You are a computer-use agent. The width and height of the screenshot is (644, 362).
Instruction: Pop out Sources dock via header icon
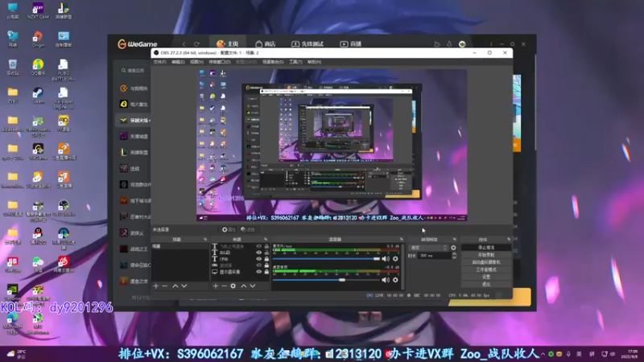[x=266, y=239]
